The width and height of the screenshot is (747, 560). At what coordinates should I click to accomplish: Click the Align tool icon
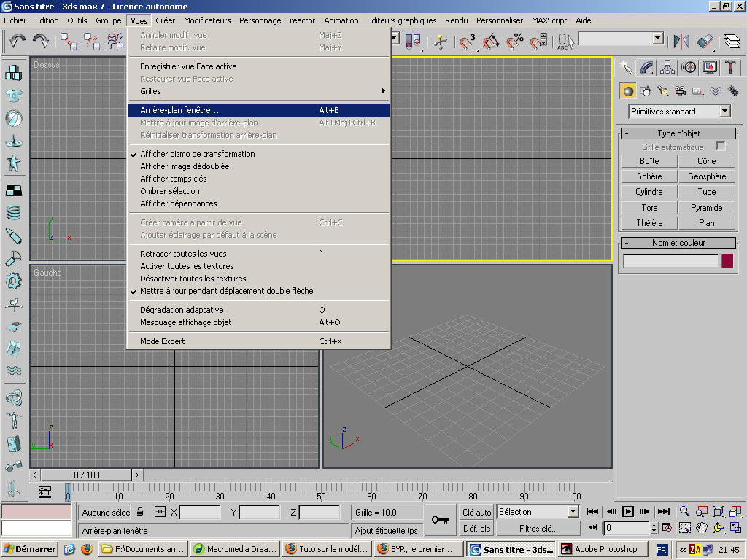click(x=705, y=42)
